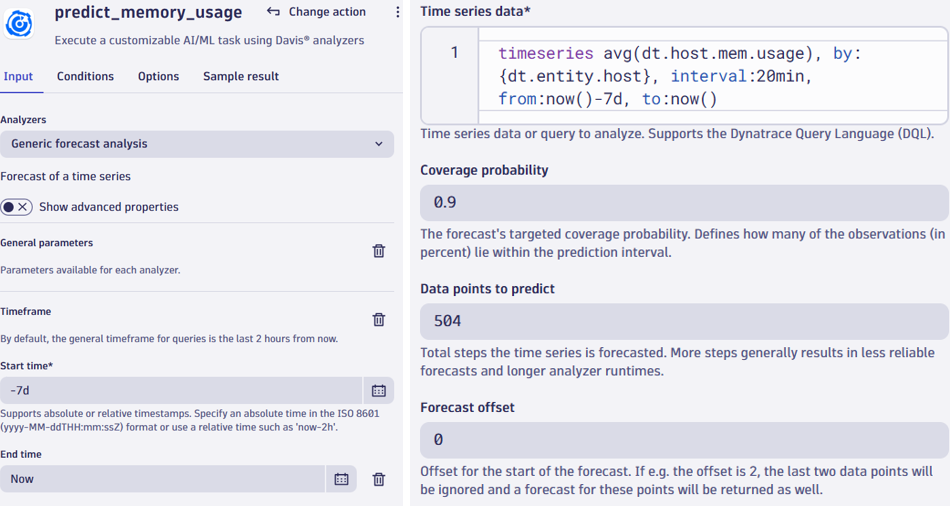Screen dimensions: 950x507
Task: Switch to the Conditions tab
Action: [x=85, y=76]
